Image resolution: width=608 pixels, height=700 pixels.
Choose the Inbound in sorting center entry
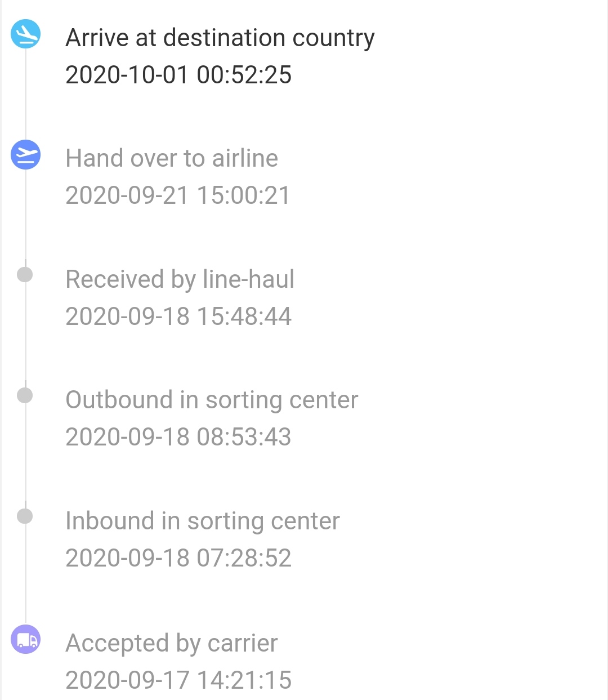coord(203,521)
